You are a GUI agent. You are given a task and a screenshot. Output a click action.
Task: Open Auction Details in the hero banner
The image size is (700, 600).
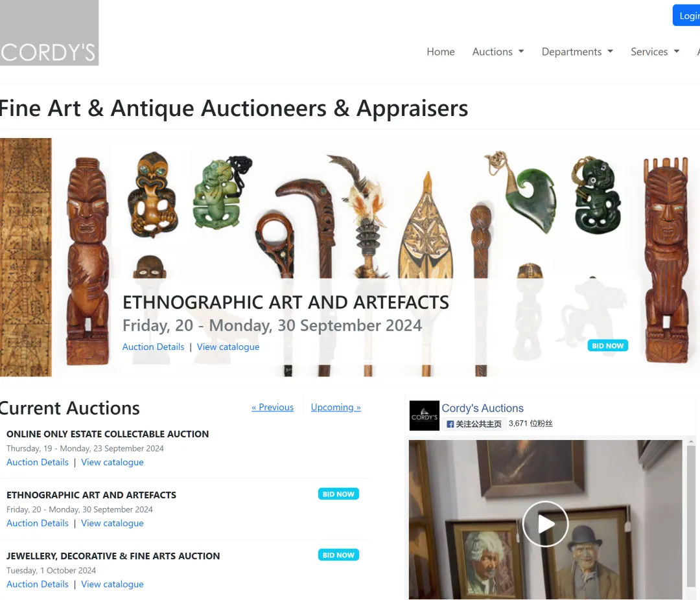[153, 347]
